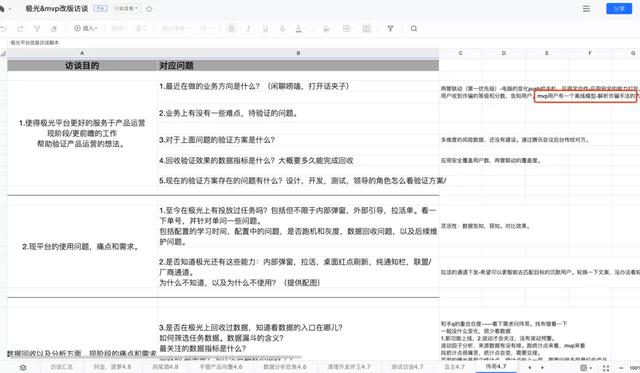Click the redo arrow in toolbar
The width and height of the screenshot is (640, 373).
[20, 29]
